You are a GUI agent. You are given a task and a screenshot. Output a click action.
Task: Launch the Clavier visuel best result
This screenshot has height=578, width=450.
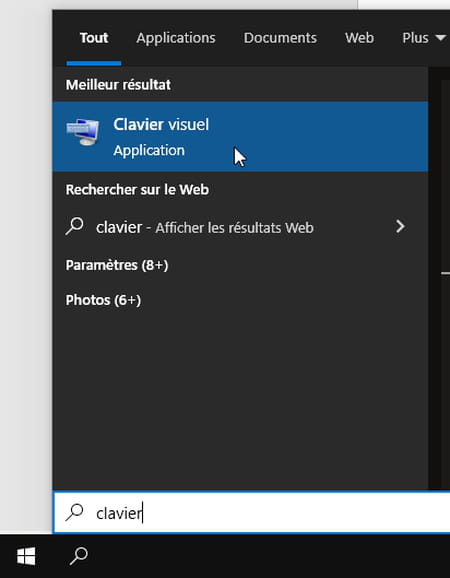(240, 136)
